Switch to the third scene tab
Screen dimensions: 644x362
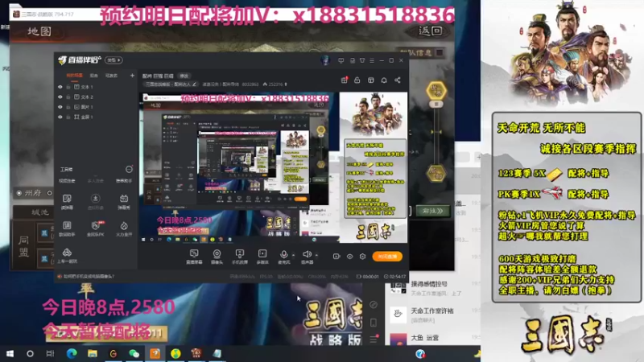(x=111, y=76)
